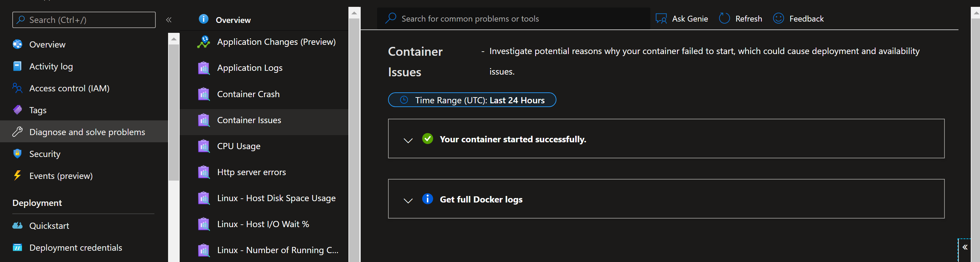Click the blue info icon beside Docker logs
Image resolution: width=980 pixels, height=262 pixels.
(428, 199)
